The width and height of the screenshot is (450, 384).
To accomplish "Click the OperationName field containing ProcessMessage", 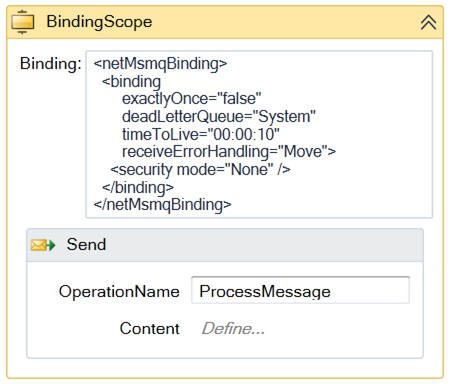I will [x=300, y=291].
